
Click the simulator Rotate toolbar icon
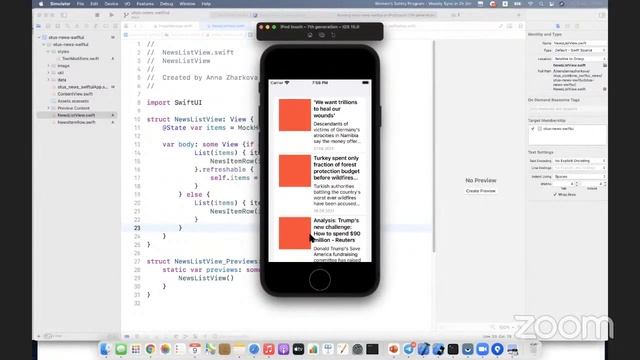(333, 35)
